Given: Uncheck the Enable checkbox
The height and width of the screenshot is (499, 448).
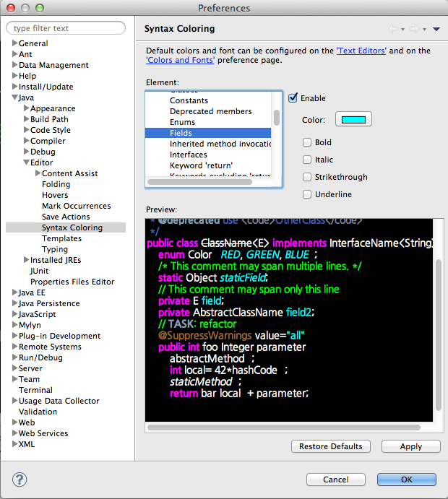Looking at the screenshot, I should click(x=293, y=97).
